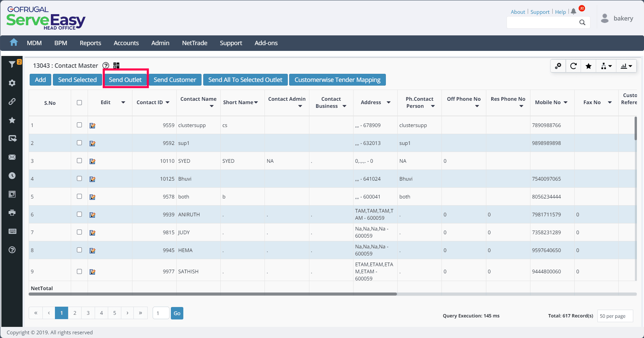644x338 pixels.
Task: Click the mail envelope icon in sidebar
Action: coord(12,157)
